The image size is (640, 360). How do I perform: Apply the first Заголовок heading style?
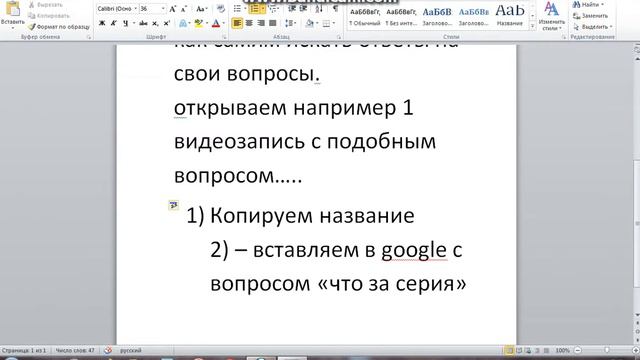[437, 16]
